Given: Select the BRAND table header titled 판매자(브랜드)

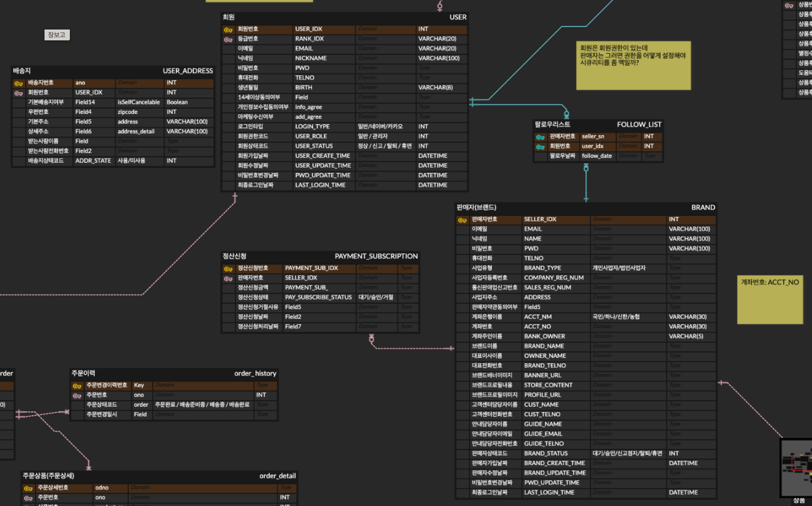Looking at the screenshot, I should 586,207.
